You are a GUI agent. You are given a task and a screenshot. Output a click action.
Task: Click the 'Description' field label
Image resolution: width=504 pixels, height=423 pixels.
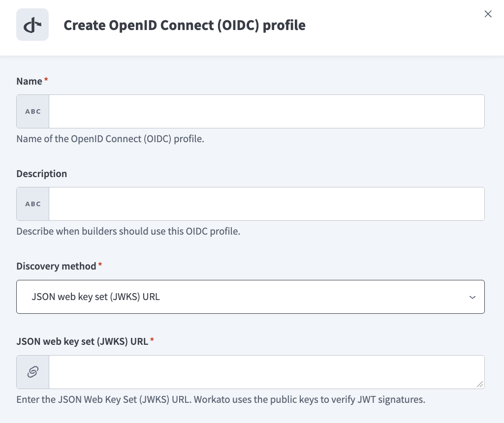(x=42, y=174)
